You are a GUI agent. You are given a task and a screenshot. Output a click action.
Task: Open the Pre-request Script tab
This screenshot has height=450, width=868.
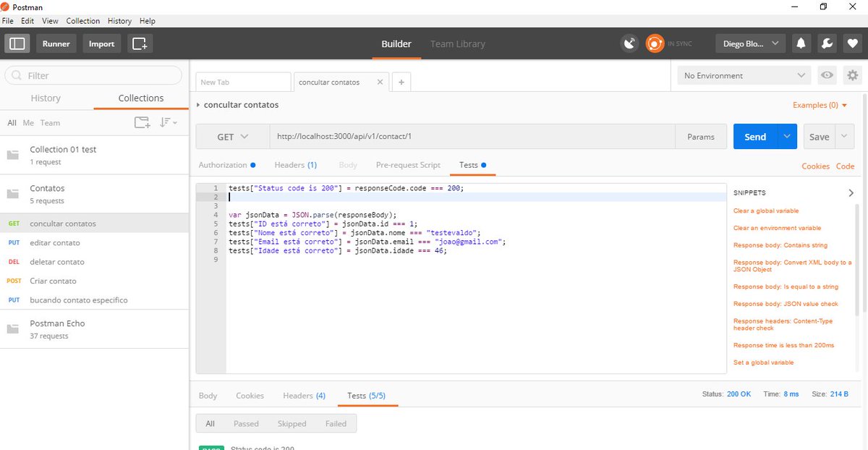coord(408,165)
